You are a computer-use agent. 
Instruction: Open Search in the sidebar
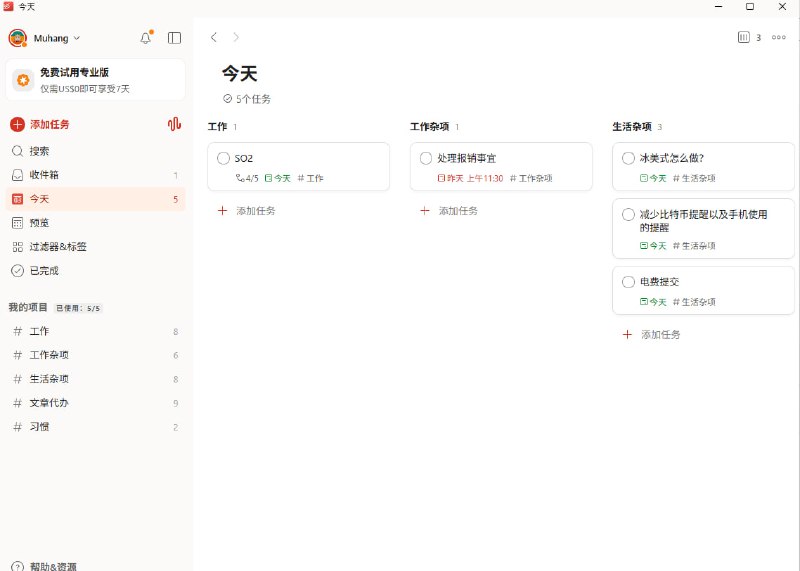tap(95, 151)
